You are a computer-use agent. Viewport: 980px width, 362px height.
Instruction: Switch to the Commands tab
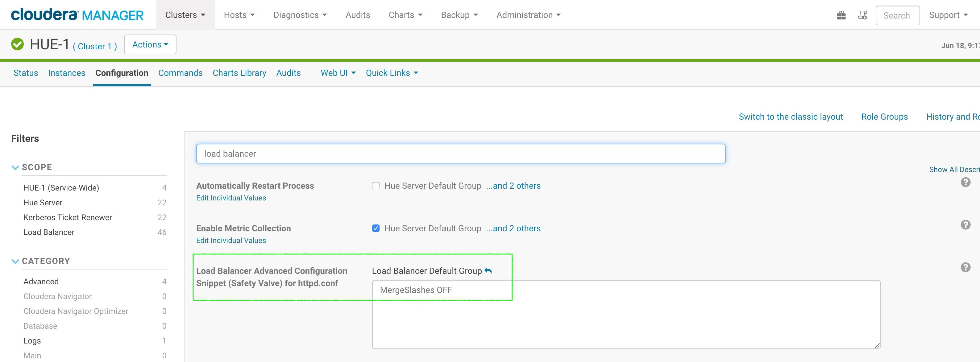point(180,73)
